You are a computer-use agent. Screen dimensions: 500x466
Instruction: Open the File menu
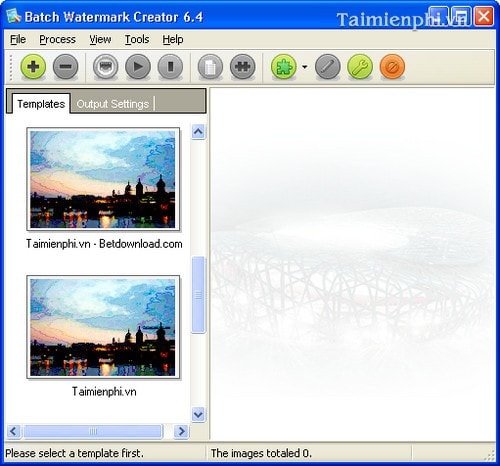pos(18,39)
